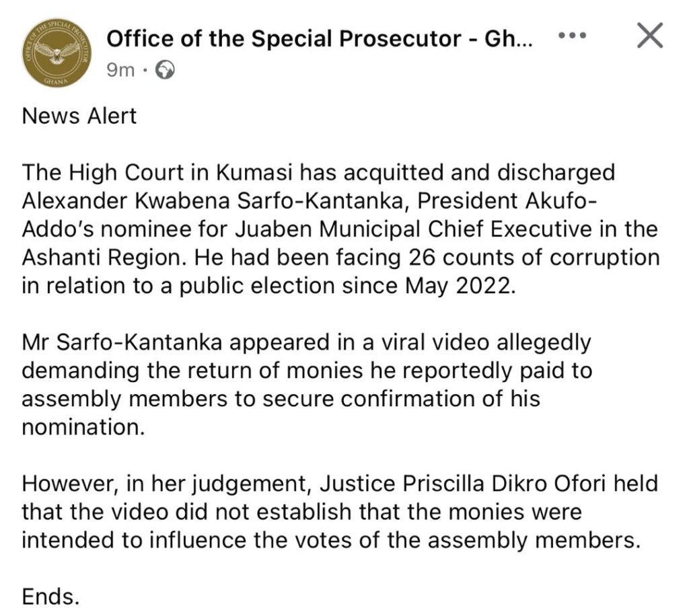
Task: Click the News Alert heading text
Action: [79, 116]
